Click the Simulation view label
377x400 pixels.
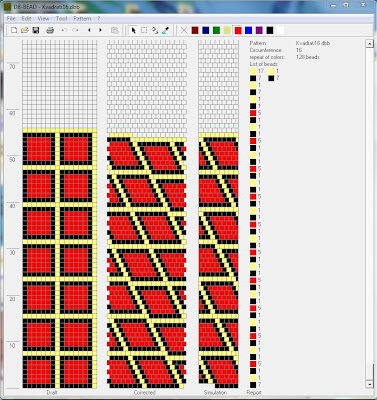215,393
